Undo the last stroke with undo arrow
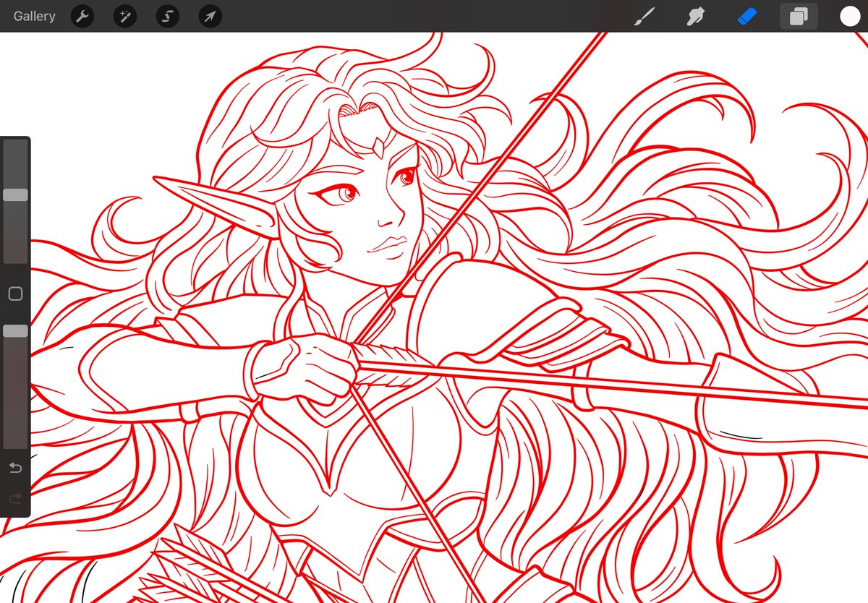868x603 pixels. [x=15, y=468]
